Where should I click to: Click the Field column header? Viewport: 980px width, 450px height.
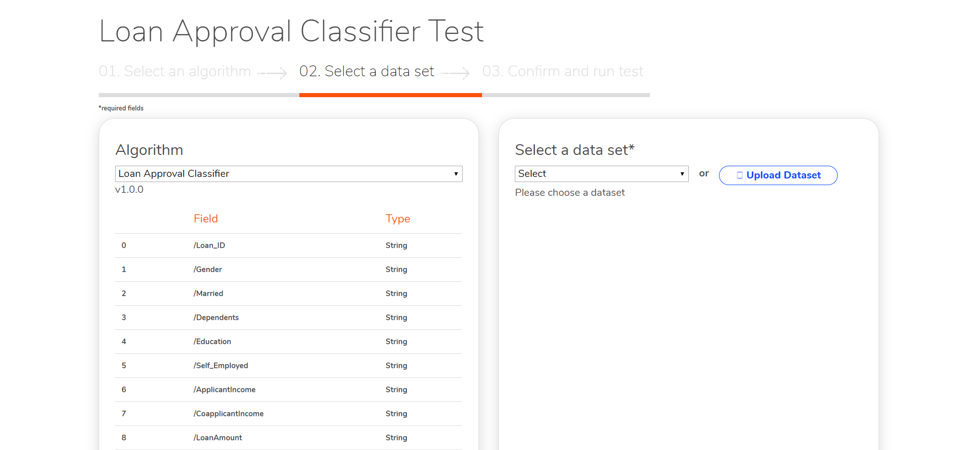pos(206,219)
